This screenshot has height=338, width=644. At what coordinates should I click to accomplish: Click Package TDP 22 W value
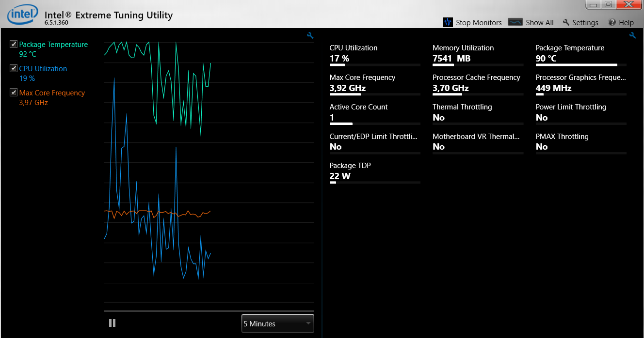pyautogui.click(x=340, y=176)
